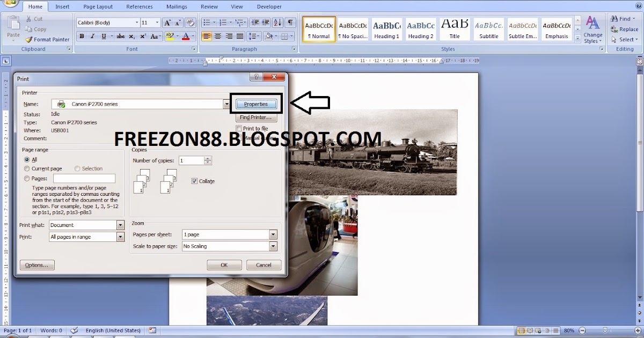Click the printer Properties button
644x338 pixels.
pyautogui.click(x=256, y=104)
